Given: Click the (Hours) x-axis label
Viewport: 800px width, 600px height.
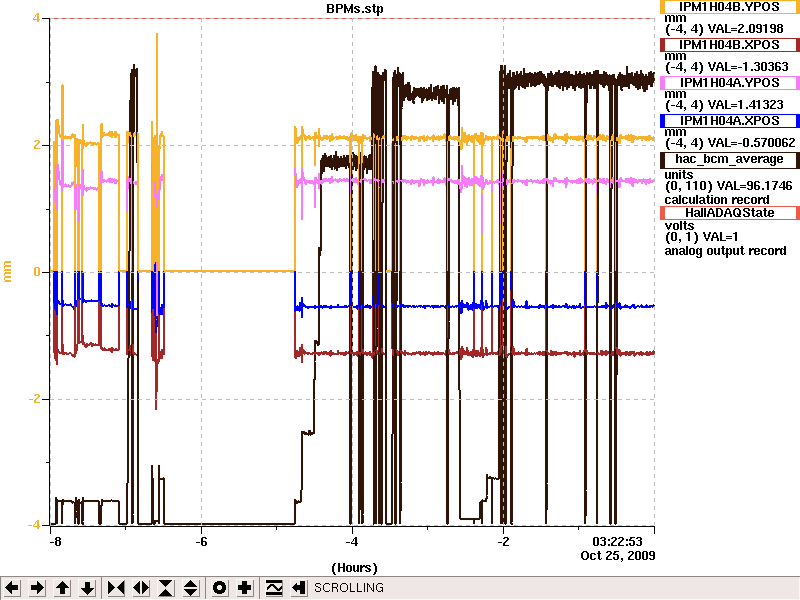Looking at the screenshot, I should (355, 568).
